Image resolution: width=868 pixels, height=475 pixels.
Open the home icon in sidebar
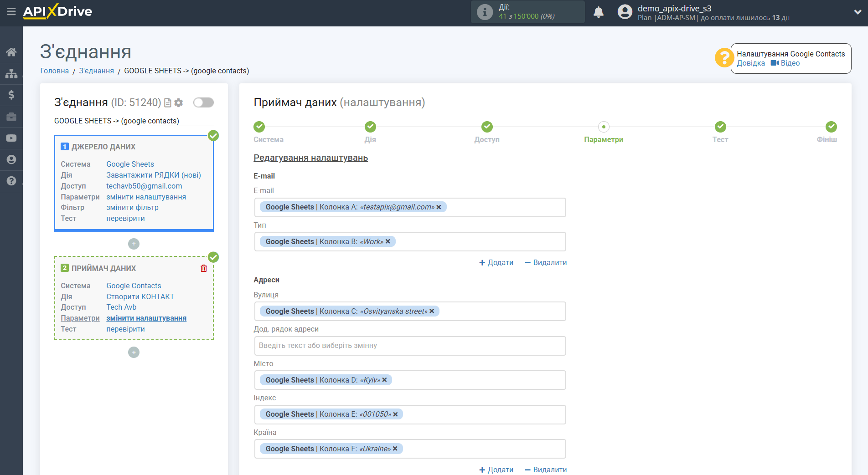pos(11,52)
